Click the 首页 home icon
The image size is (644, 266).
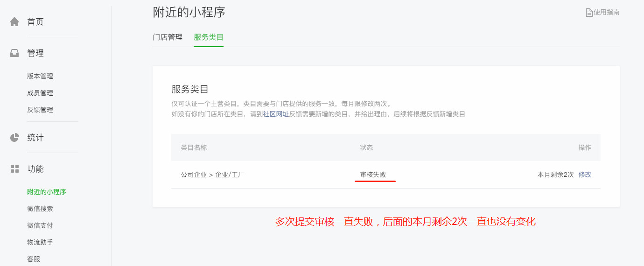(x=14, y=22)
